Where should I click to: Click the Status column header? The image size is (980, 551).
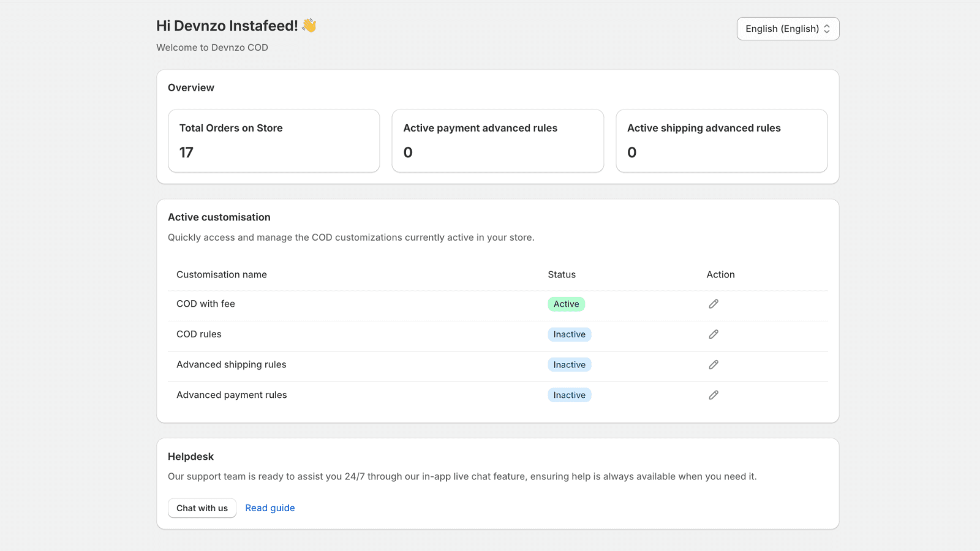click(x=562, y=275)
